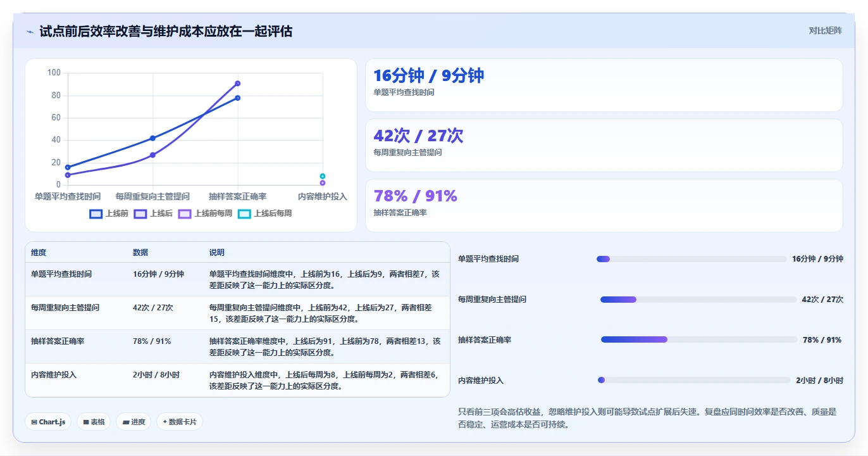This screenshot has width=868, height=456.
Task: Click the y-axis value 100
Action: click(x=54, y=73)
